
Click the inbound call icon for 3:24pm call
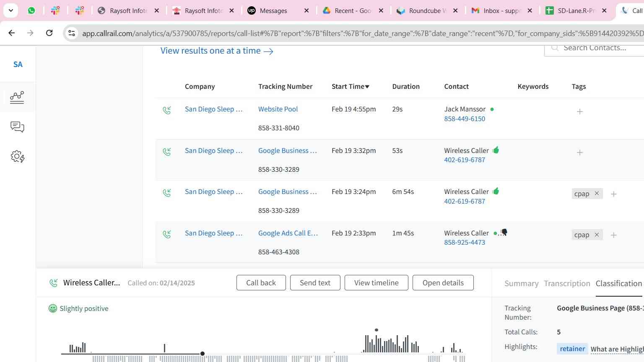coord(167,193)
